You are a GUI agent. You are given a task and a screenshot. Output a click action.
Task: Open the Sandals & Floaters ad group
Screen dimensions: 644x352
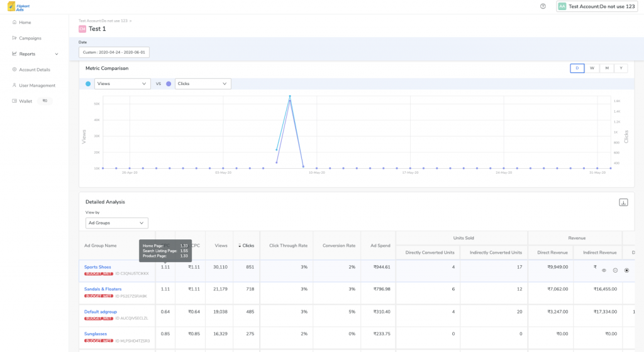tap(103, 289)
